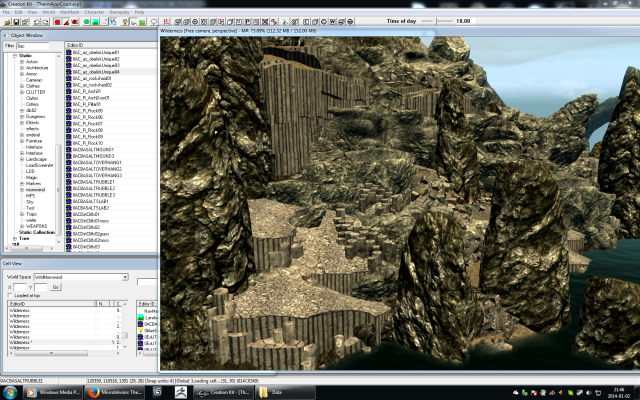Open the Gameplay menu
Viewport: 640px width, 400px height.
coord(119,12)
